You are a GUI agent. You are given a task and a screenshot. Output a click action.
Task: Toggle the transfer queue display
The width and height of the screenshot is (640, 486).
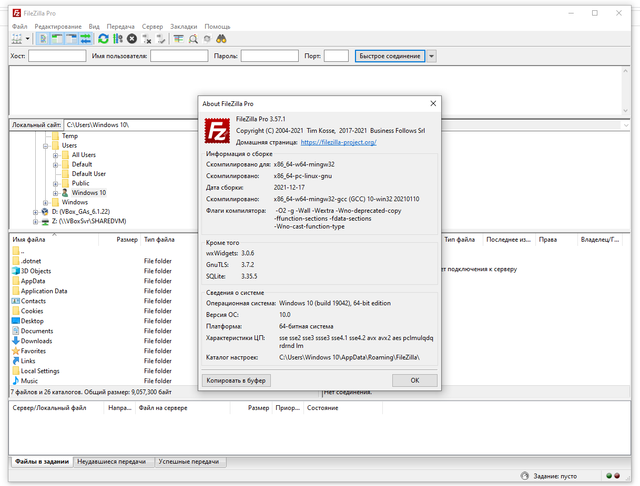tap(85, 39)
